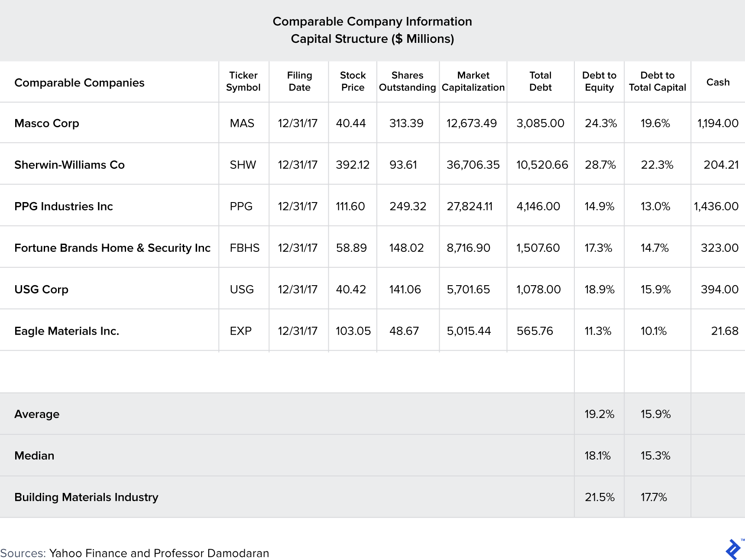Click the Comparable Company Information title

(372, 22)
